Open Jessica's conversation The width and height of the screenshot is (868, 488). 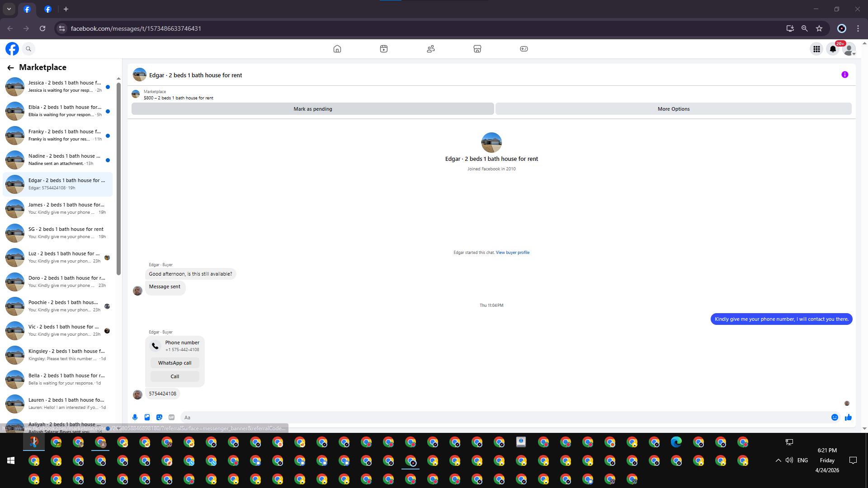click(58, 87)
